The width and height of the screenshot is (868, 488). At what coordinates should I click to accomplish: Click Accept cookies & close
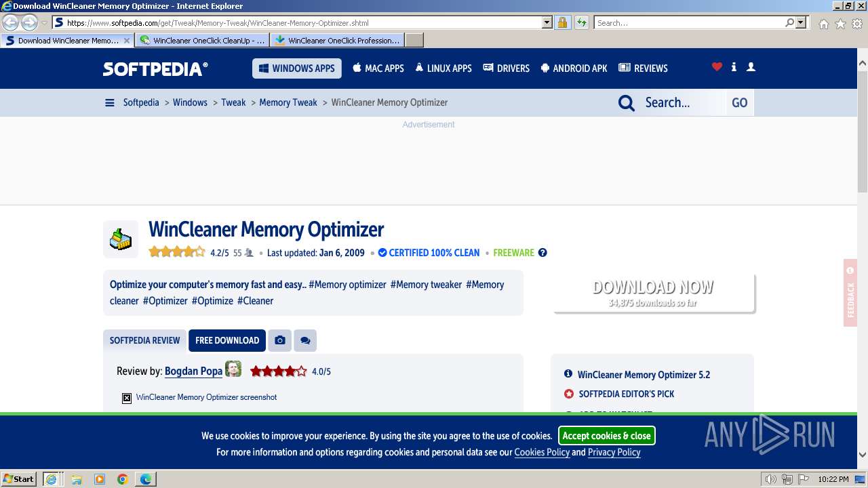pyautogui.click(x=607, y=436)
